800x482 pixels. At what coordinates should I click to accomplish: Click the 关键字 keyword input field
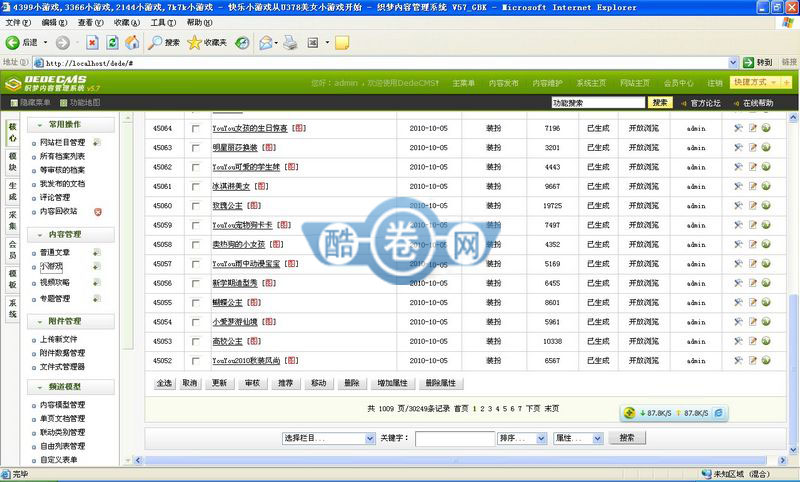coord(455,438)
